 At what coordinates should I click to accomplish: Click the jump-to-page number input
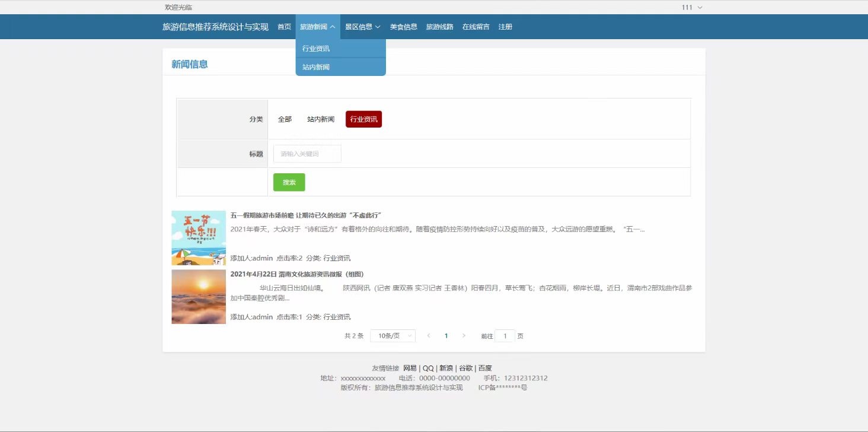[505, 336]
